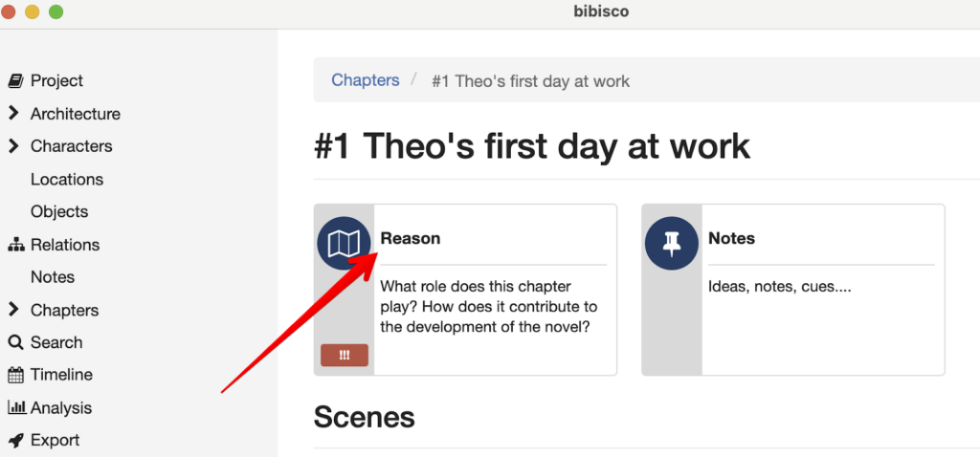Click the Project book icon in sidebar
The width and height of the screenshot is (980, 457).
[15, 81]
